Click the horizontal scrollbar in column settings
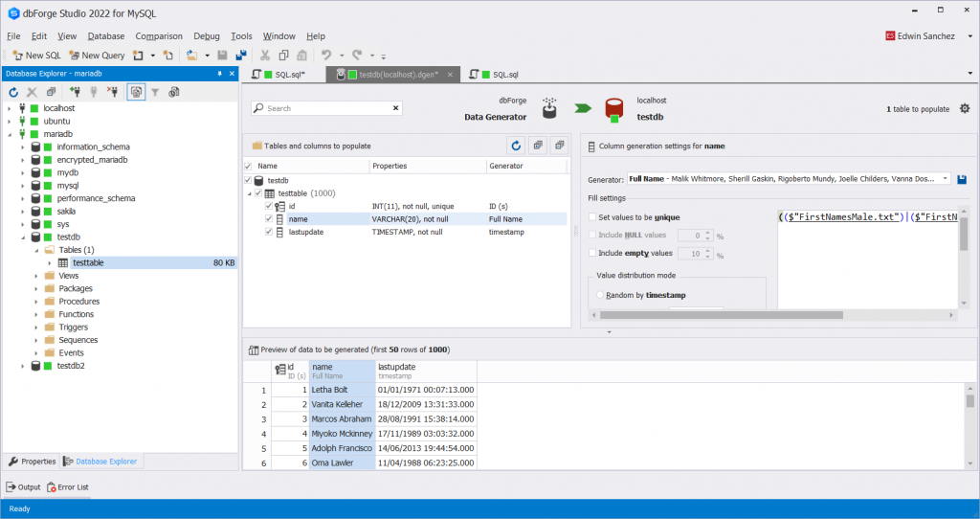The image size is (980, 519). point(722,315)
